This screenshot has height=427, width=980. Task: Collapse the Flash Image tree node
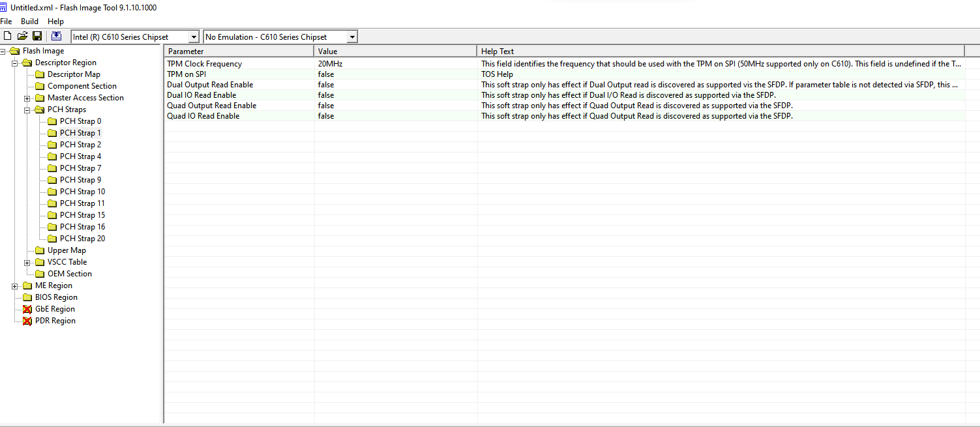(x=3, y=51)
